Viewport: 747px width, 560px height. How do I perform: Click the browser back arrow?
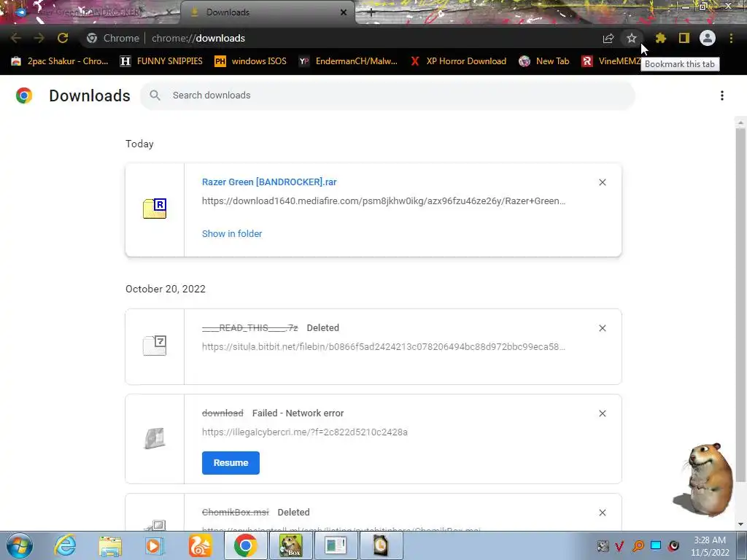coord(16,38)
